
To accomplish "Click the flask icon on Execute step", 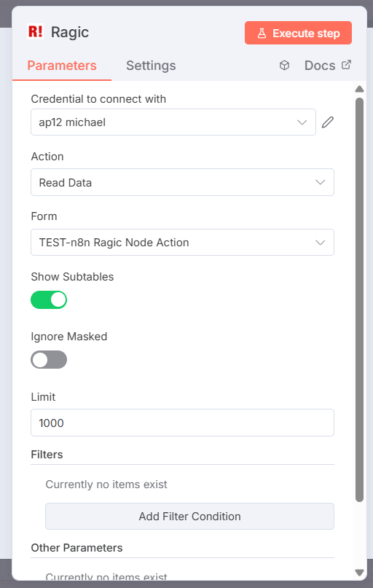I will pyautogui.click(x=262, y=34).
